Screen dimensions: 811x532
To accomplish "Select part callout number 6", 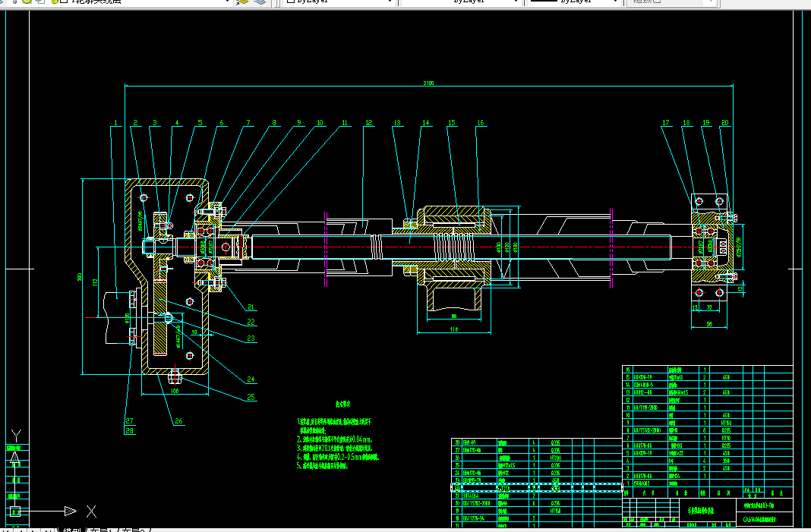I will click(x=222, y=123).
